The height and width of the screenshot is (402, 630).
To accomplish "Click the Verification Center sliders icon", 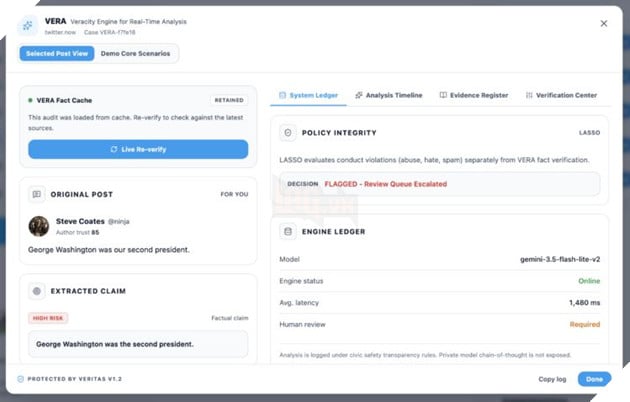I will [x=529, y=95].
